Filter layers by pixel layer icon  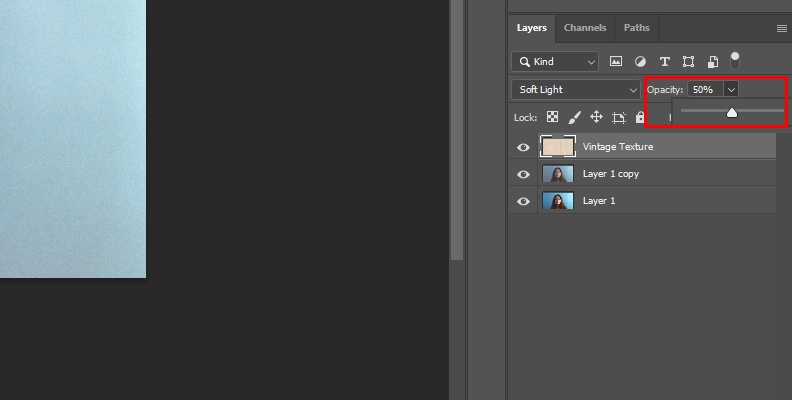coord(616,62)
